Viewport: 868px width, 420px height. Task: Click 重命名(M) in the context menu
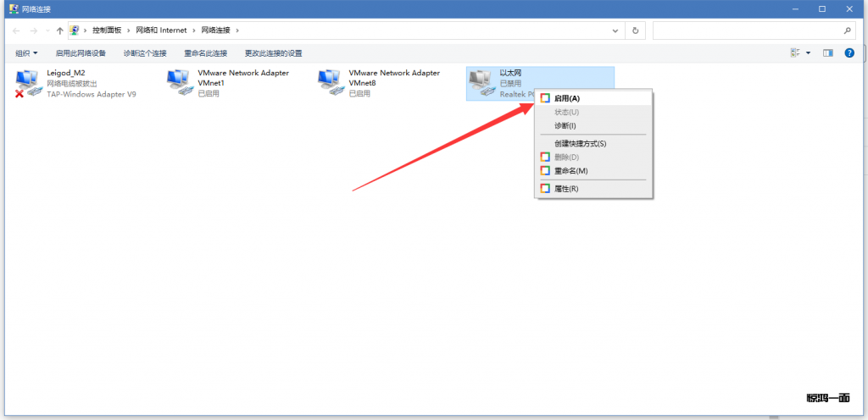coord(570,171)
